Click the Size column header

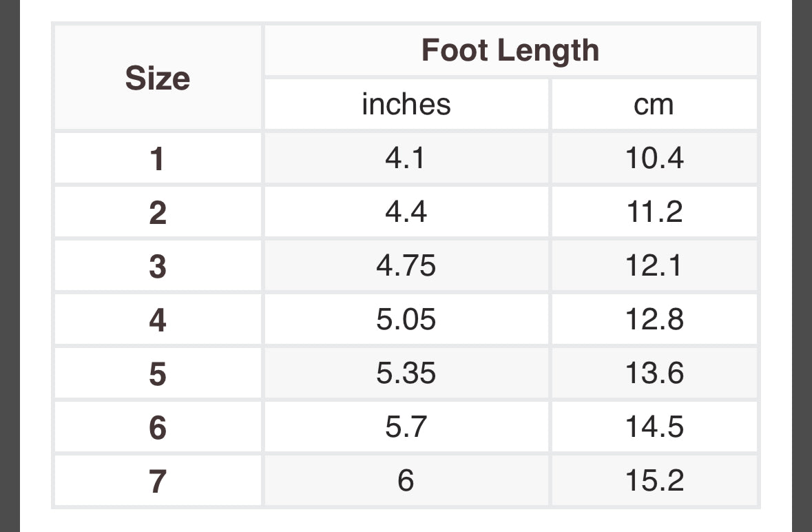(x=158, y=77)
